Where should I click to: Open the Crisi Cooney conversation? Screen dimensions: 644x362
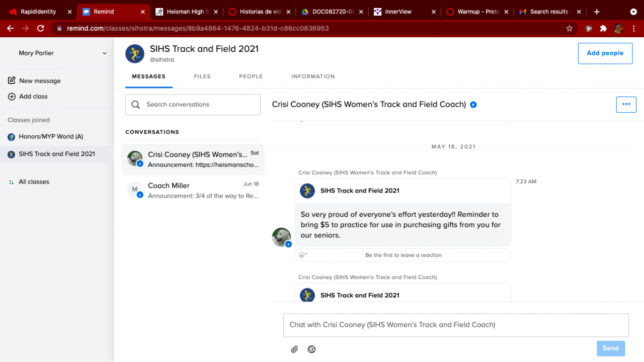pos(193,159)
